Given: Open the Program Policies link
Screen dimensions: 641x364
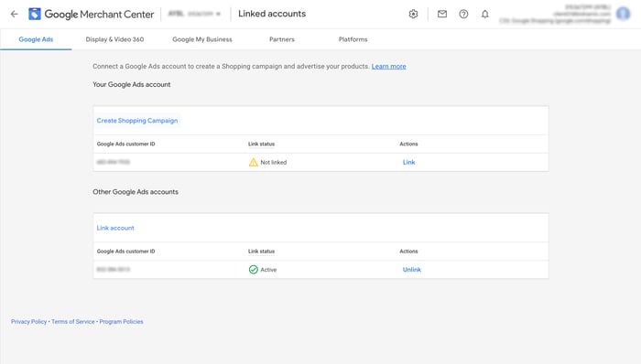Looking at the screenshot, I should click(x=121, y=322).
